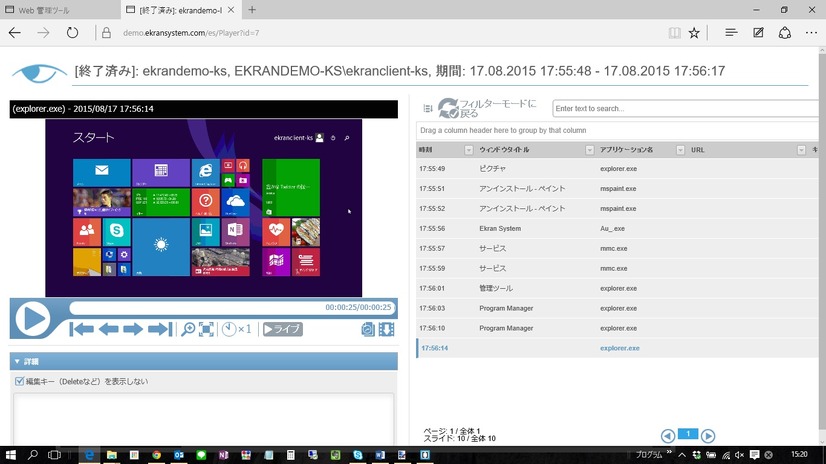
Task: Open Chrome from the taskbar
Action: [x=156, y=455]
